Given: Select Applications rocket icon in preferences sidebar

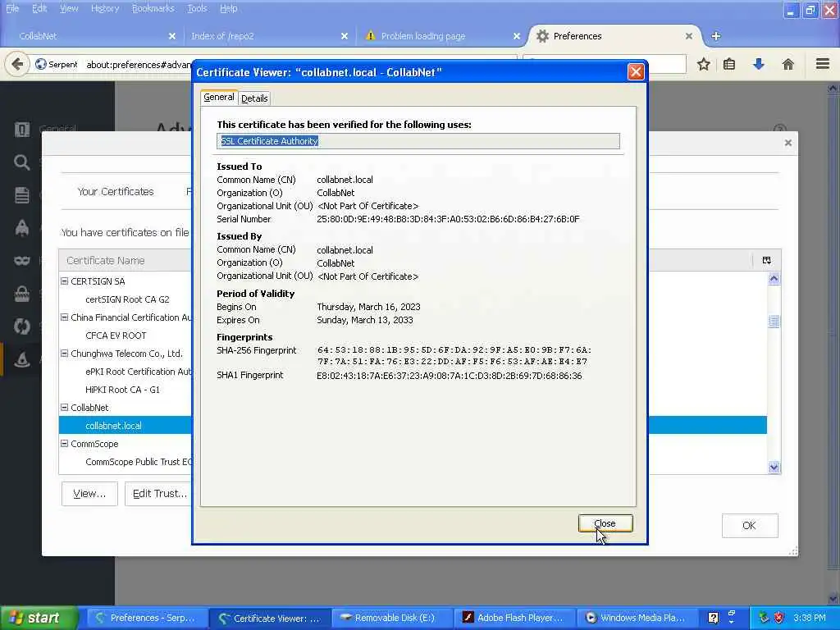Looking at the screenshot, I should point(22,228).
